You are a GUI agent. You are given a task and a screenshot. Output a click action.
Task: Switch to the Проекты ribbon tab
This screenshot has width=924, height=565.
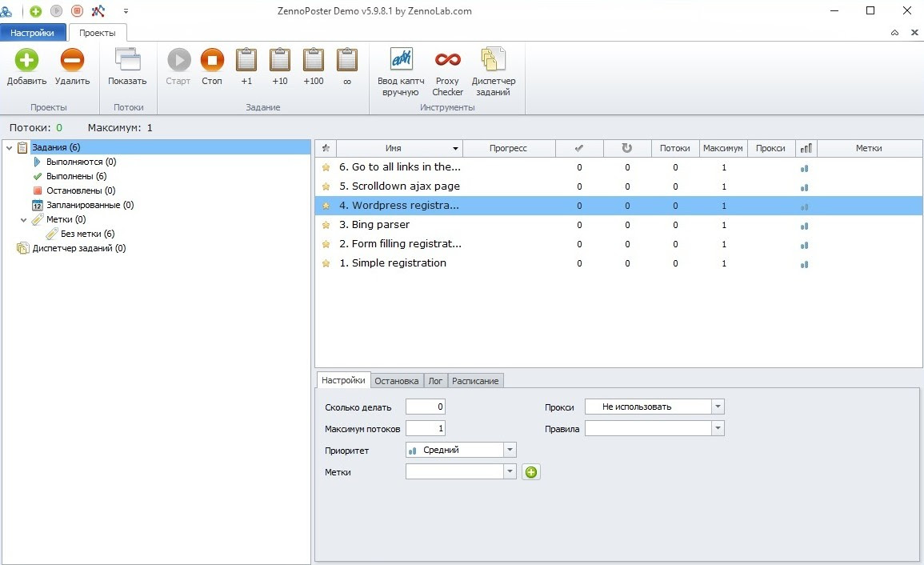[98, 33]
